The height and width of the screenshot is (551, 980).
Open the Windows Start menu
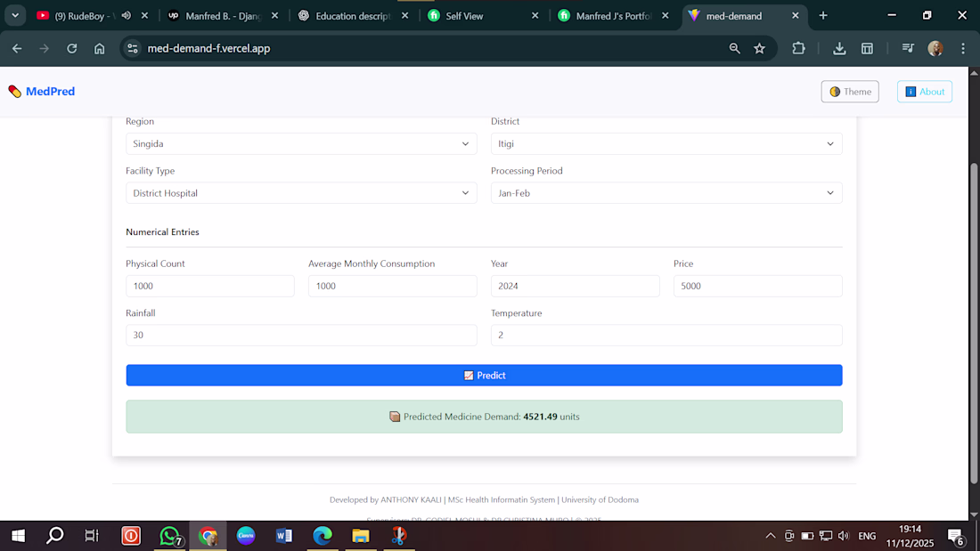tap(18, 536)
